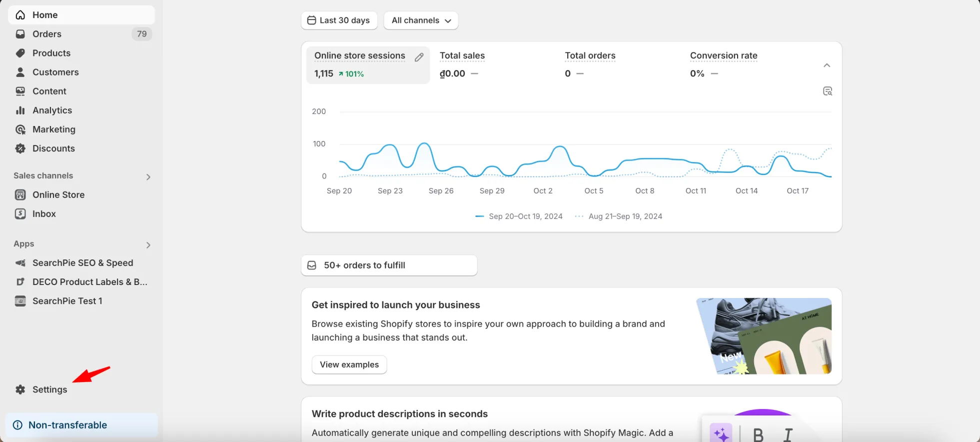This screenshot has width=980, height=442.
Task: Open the Last 30 days date picker
Action: tap(339, 20)
